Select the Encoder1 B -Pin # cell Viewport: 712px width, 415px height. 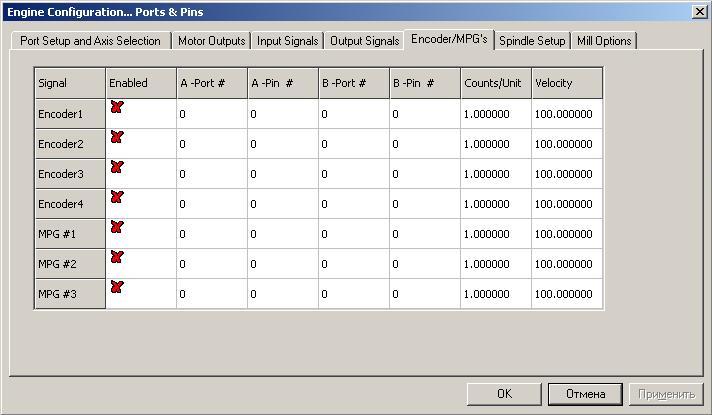click(425, 114)
